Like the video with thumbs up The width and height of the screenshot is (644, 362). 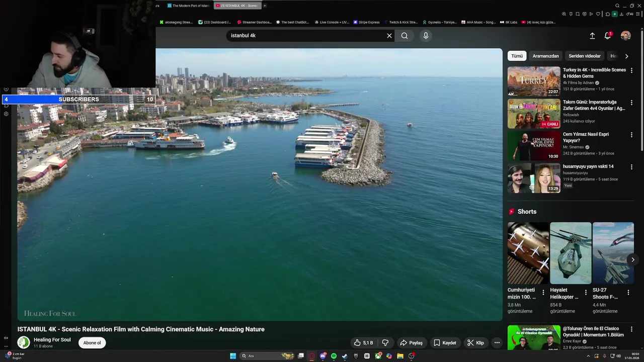click(363, 343)
